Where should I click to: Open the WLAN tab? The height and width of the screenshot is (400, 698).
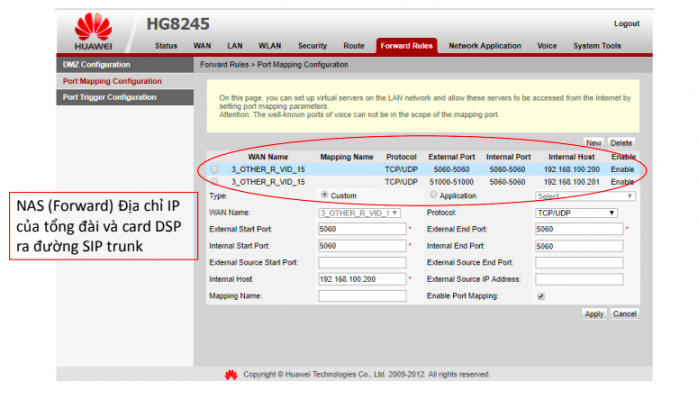coord(269,46)
